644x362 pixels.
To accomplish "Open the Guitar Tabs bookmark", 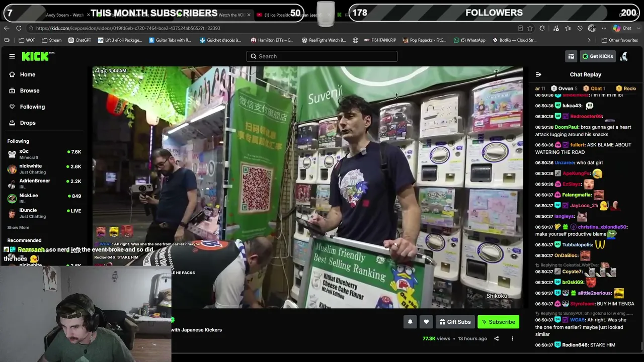I will coord(170,40).
